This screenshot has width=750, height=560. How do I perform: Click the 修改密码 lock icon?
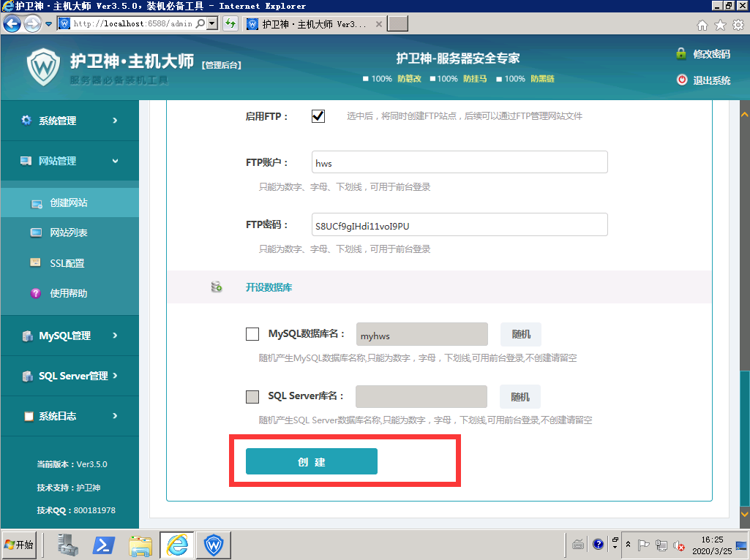tap(681, 54)
